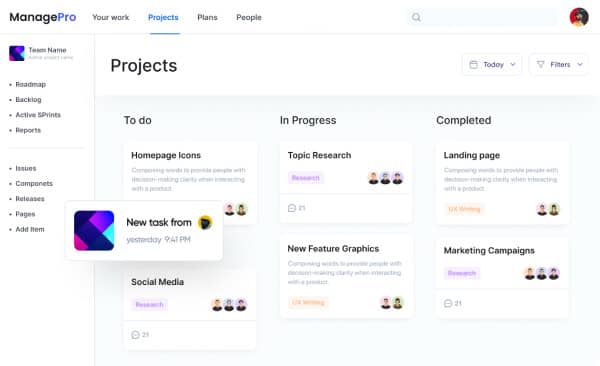Click the Research tag on Topic Research

[x=305, y=178]
